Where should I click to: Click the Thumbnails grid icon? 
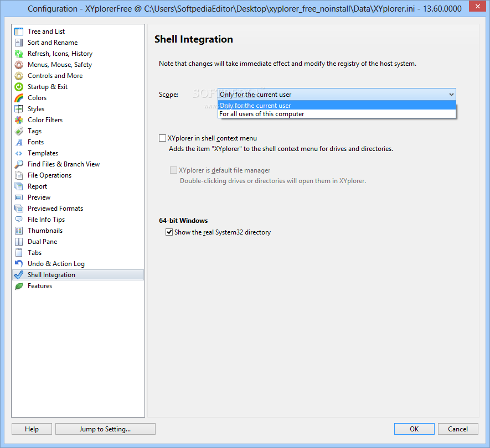pos(19,231)
